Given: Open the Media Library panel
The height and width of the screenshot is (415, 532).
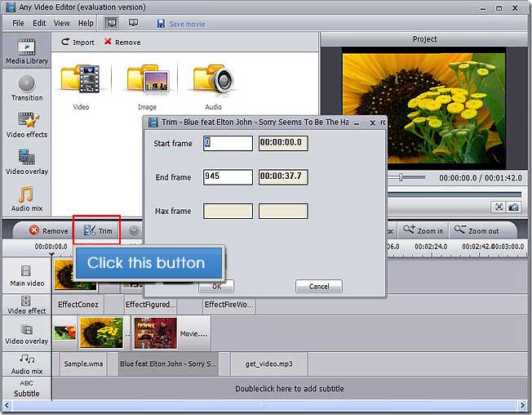Looking at the screenshot, I should 26,51.
